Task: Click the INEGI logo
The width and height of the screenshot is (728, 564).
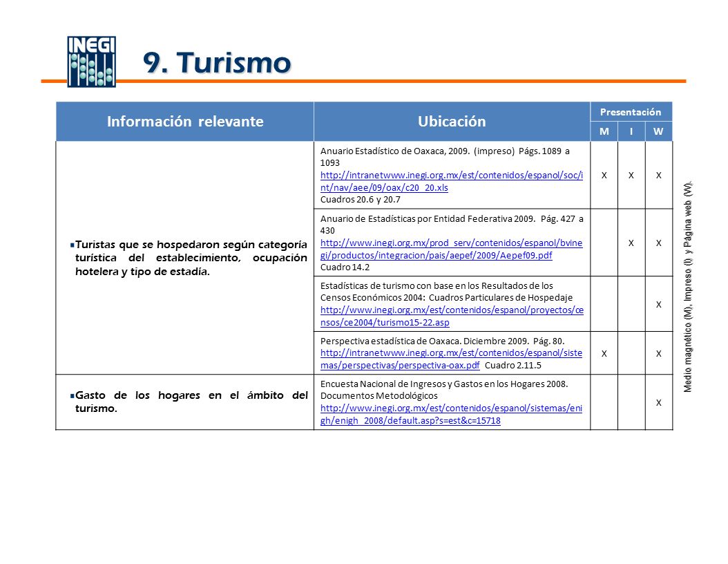Action: [91, 62]
